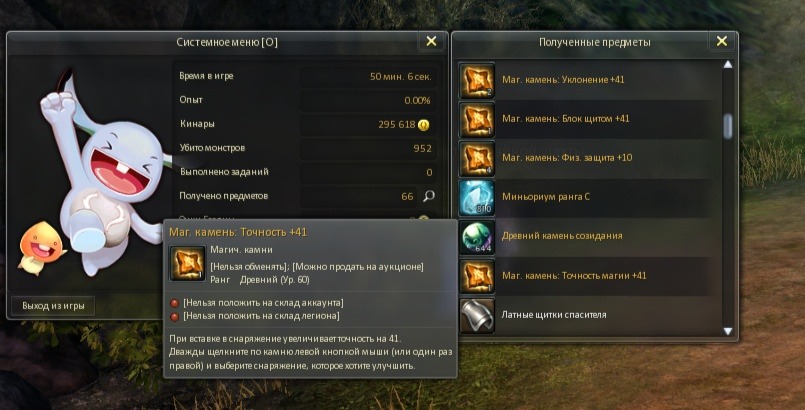The height and width of the screenshot is (410, 805).
Task: Select the Древний камень созидания orb icon
Action: 476,237
